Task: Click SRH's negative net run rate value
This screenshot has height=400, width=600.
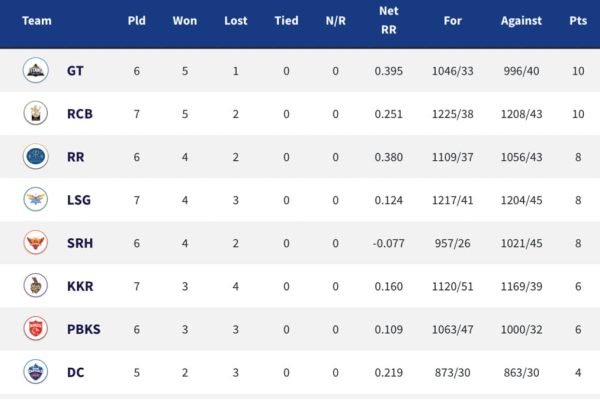Action: [386, 243]
